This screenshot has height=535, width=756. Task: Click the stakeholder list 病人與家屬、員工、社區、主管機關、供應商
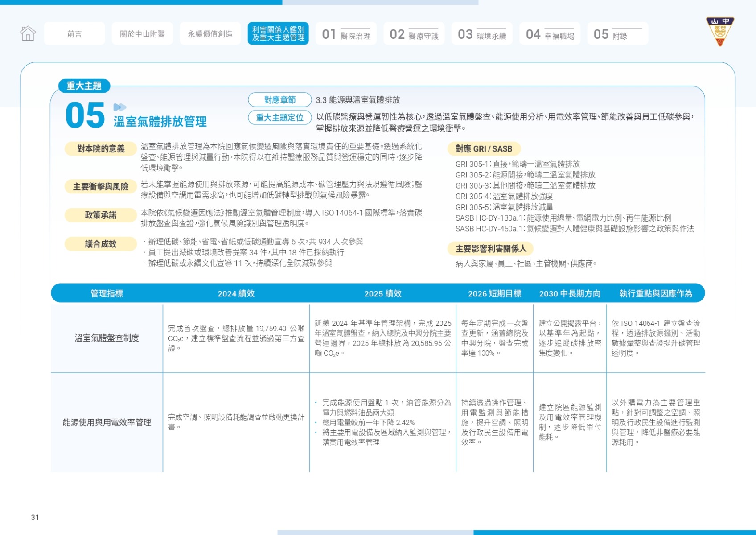click(x=526, y=264)
